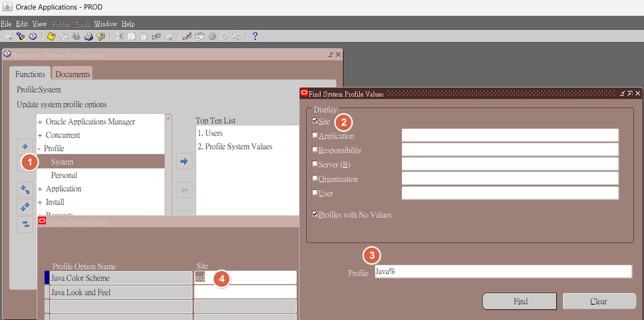The height and width of the screenshot is (320, 644).
Task: Click the Cut scissors icon
Action: [119, 36]
